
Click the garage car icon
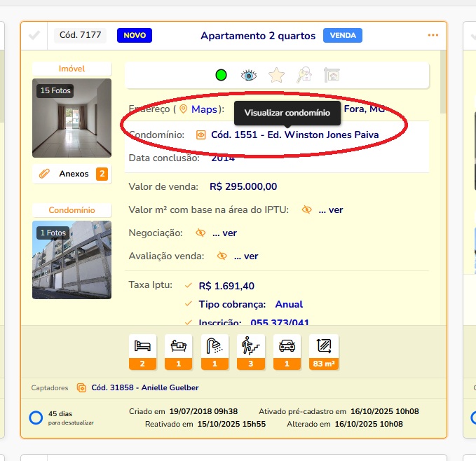coord(287,345)
